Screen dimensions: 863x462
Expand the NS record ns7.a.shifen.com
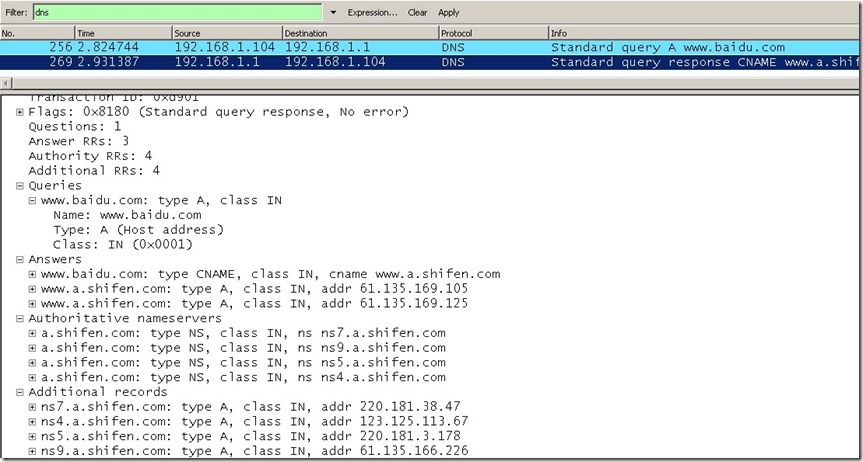coord(32,334)
